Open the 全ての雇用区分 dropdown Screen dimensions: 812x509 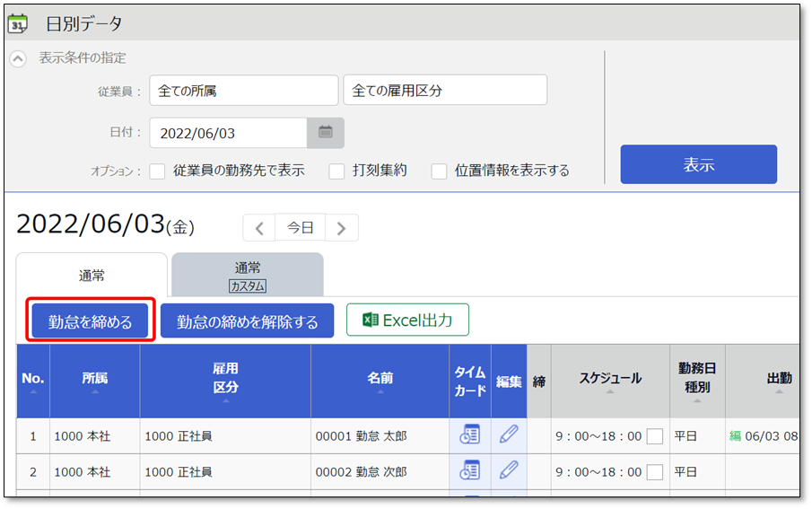tap(444, 91)
